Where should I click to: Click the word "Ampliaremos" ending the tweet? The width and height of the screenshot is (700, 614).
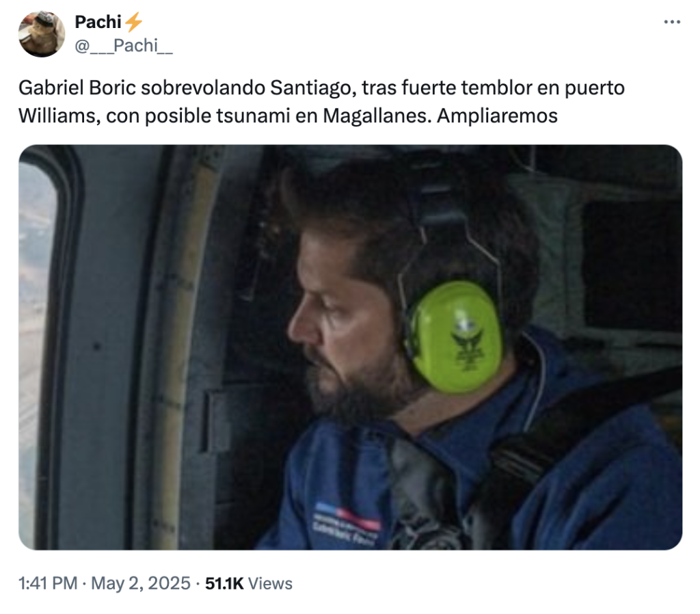[x=498, y=116]
